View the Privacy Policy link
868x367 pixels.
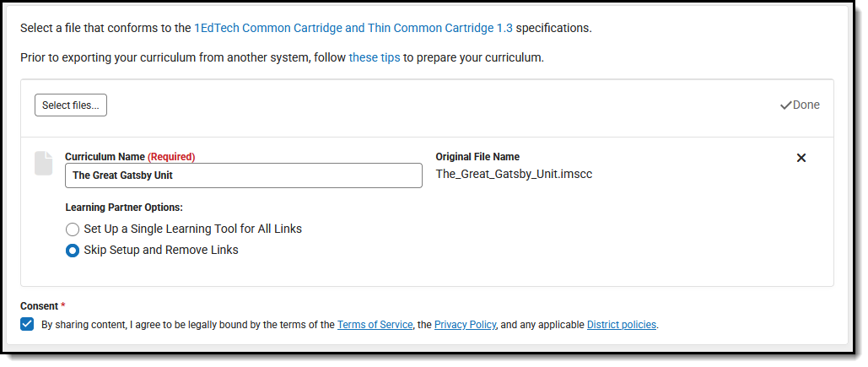465,325
